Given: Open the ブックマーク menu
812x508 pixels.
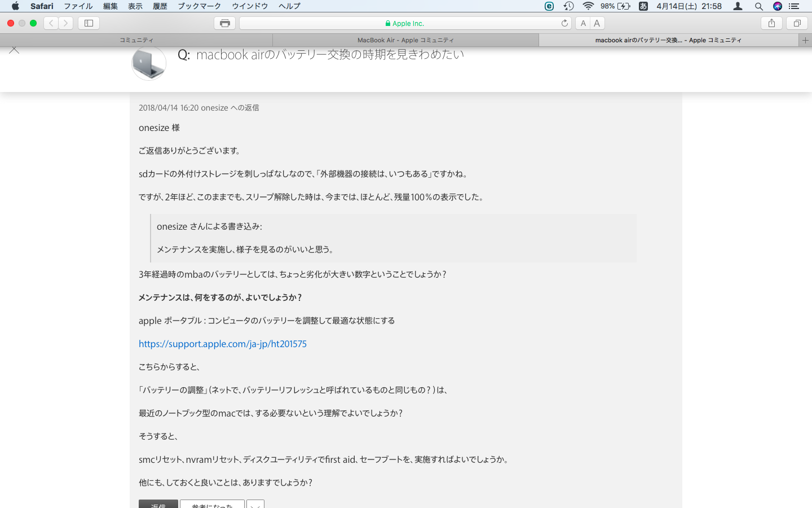Looking at the screenshot, I should click(200, 6).
